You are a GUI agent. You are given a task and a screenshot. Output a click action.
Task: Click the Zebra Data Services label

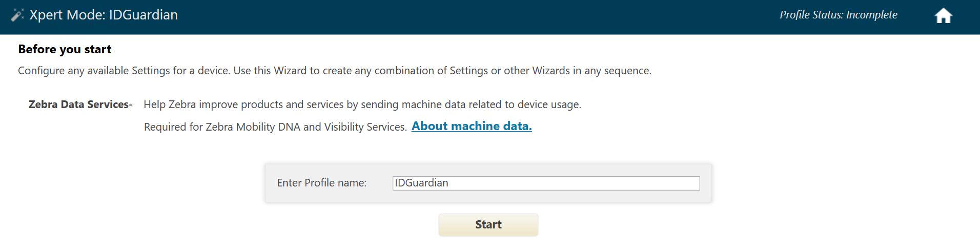tap(80, 104)
